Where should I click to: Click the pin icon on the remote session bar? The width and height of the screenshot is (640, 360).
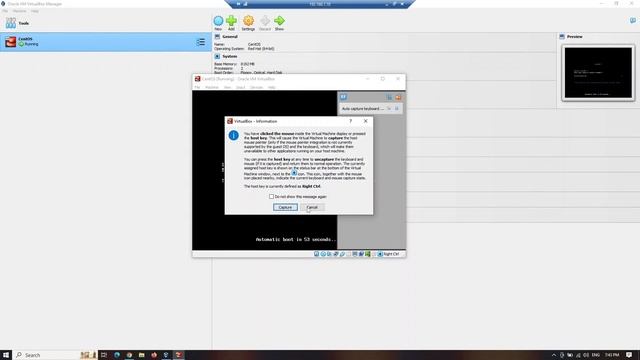click(x=239, y=4)
